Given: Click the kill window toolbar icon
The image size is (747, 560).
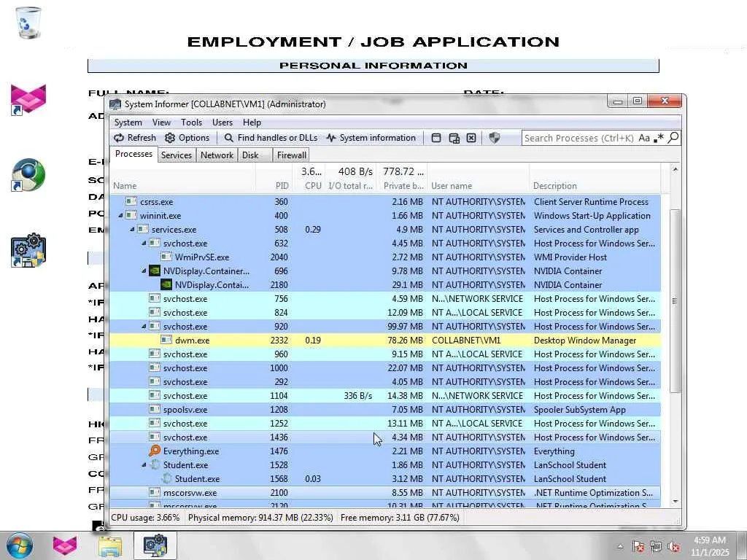Looking at the screenshot, I should (471, 138).
